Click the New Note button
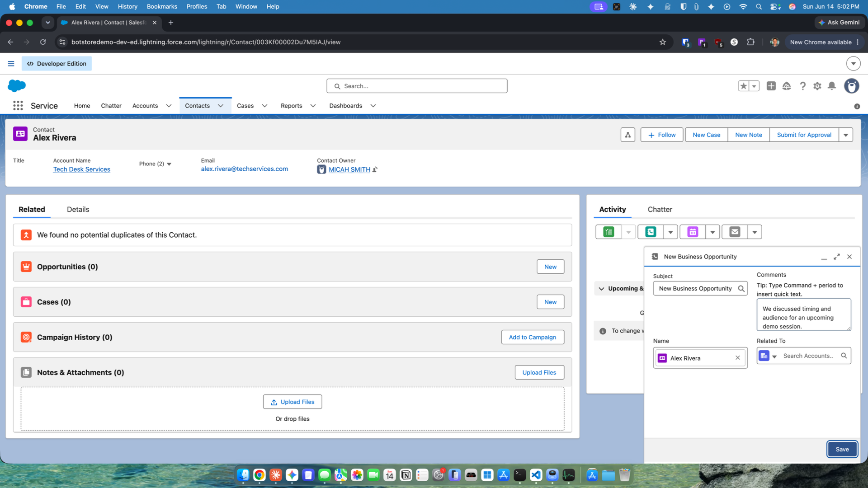Image resolution: width=868 pixels, height=488 pixels. (x=748, y=135)
